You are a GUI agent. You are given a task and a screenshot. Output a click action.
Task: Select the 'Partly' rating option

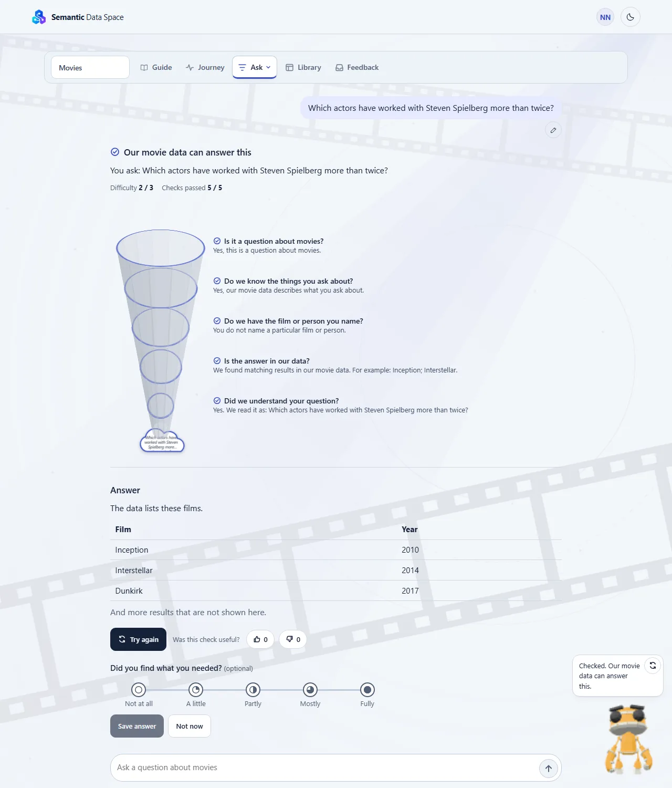(253, 690)
